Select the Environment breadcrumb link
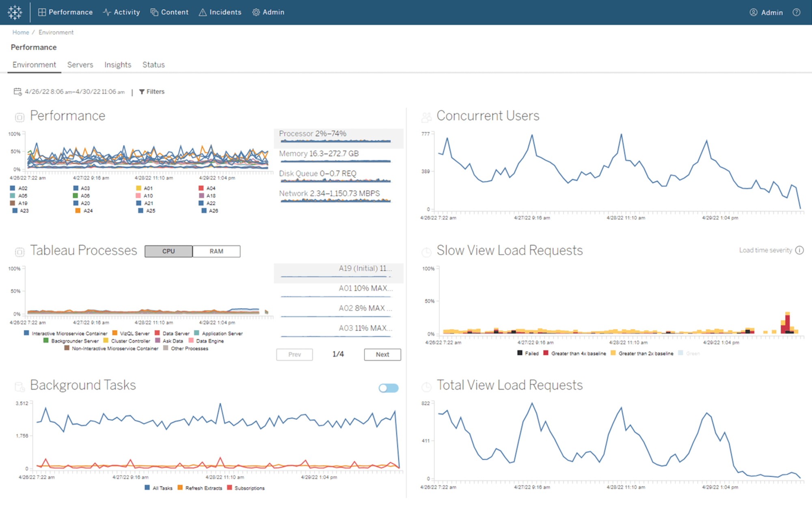Viewport: 812px width, 518px height. (x=57, y=32)
